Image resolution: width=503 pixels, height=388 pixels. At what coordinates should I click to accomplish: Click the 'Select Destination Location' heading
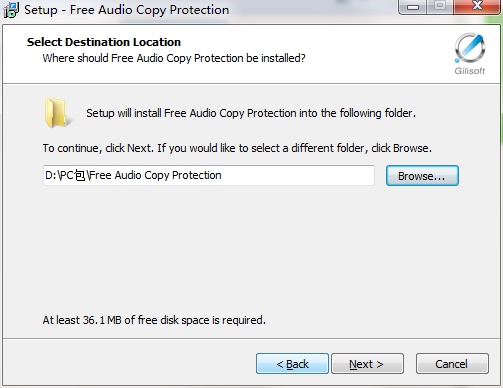(104, 42)
